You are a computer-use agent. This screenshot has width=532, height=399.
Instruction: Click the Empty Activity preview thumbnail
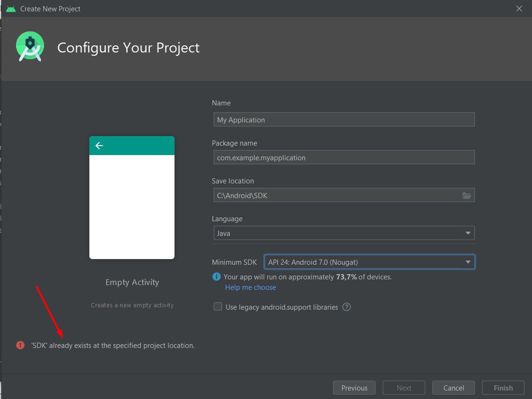pyautogui.click(x=132, y=198)
